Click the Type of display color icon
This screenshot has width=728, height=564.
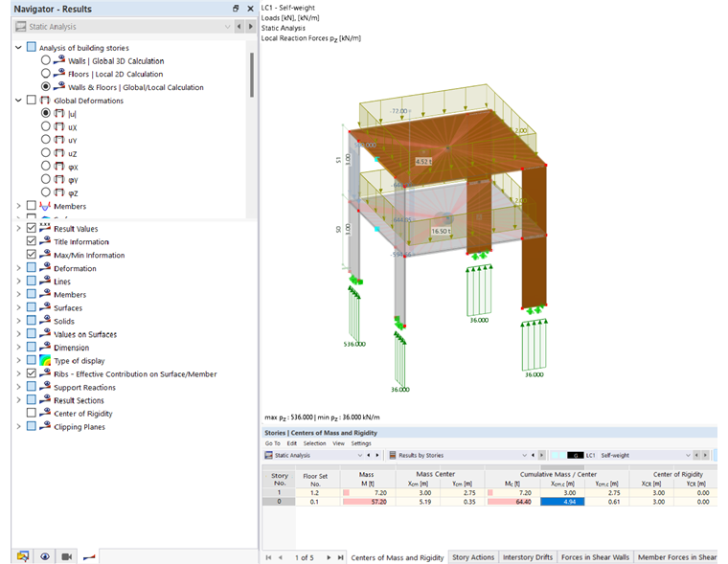click(x=45, y=361)
